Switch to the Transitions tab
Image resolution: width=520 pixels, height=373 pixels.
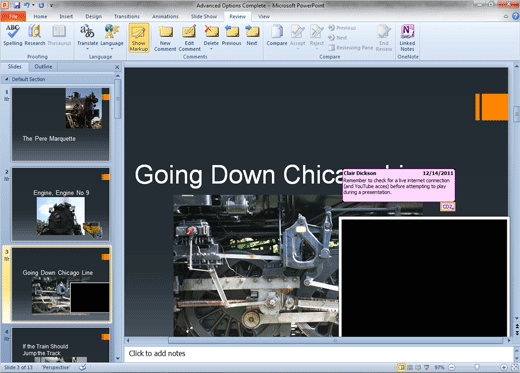tap(127, 16)
